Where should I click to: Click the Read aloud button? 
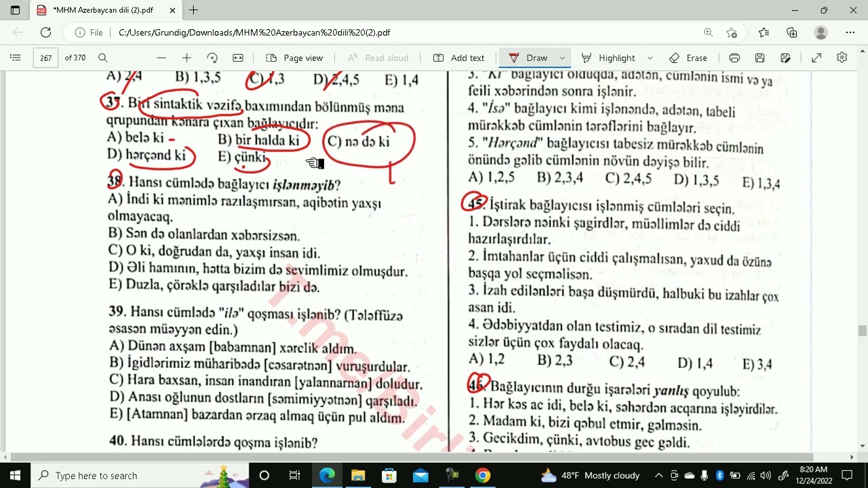click(378, 58)
